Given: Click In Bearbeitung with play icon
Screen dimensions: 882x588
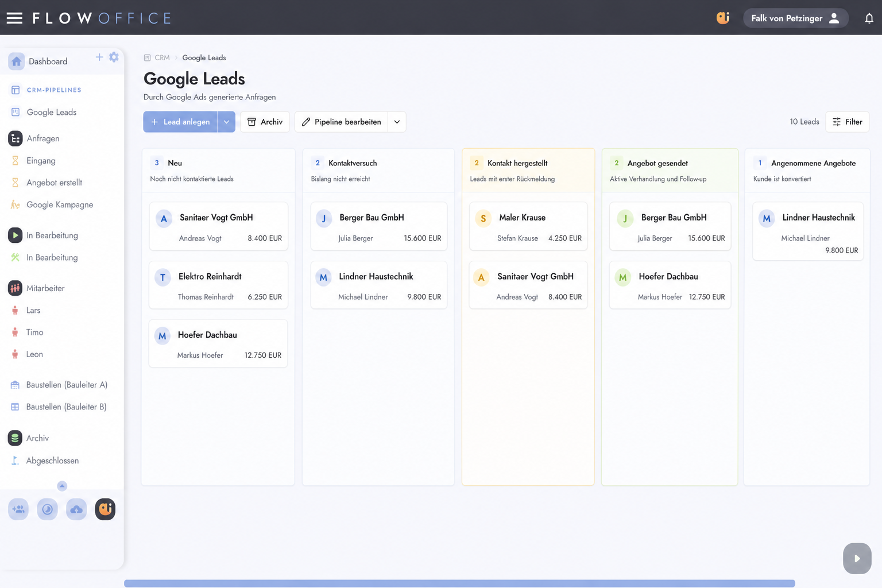Looking at the screenshot, I should 15,235.
